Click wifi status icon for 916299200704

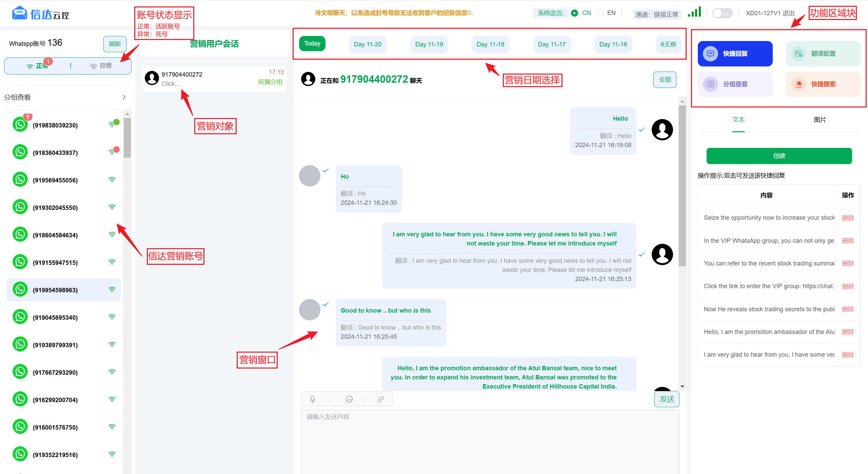tap(112, 399)
